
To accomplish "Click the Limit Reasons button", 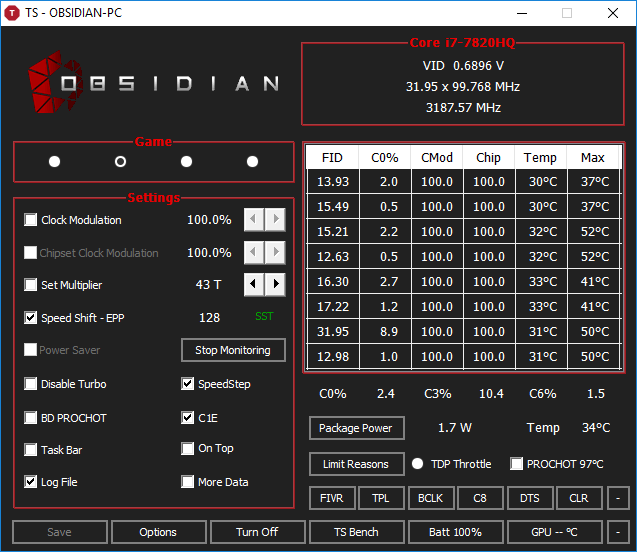I will pos(356,464).
